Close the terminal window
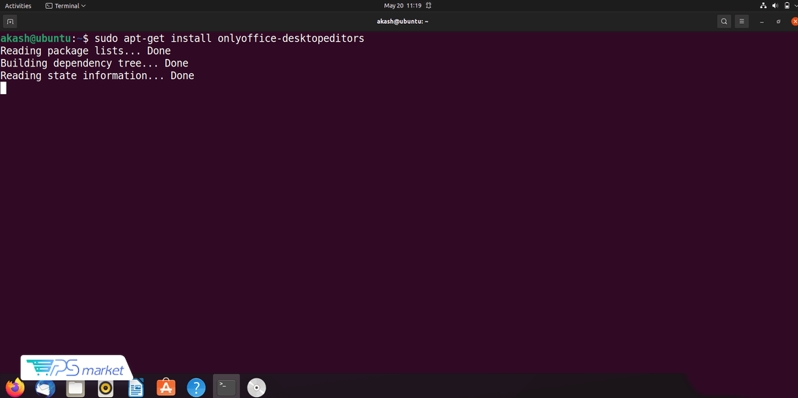The width and height of the screenshot is (798, 398). tap(794, 21)
